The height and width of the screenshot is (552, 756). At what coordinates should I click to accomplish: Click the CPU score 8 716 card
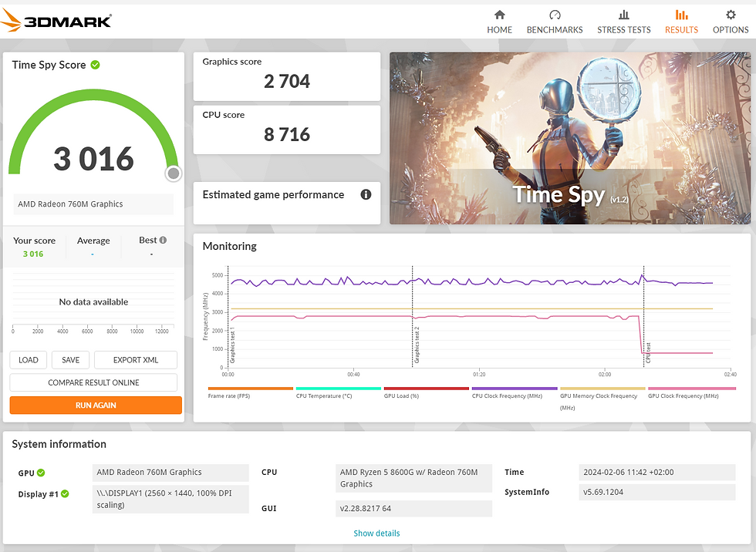pyautogui.click(x=287, y=130)
